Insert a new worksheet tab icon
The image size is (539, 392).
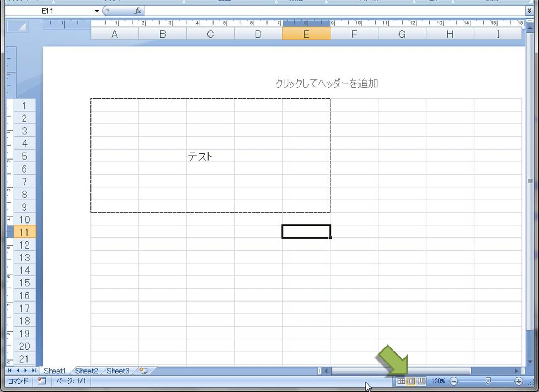point(144,371)
